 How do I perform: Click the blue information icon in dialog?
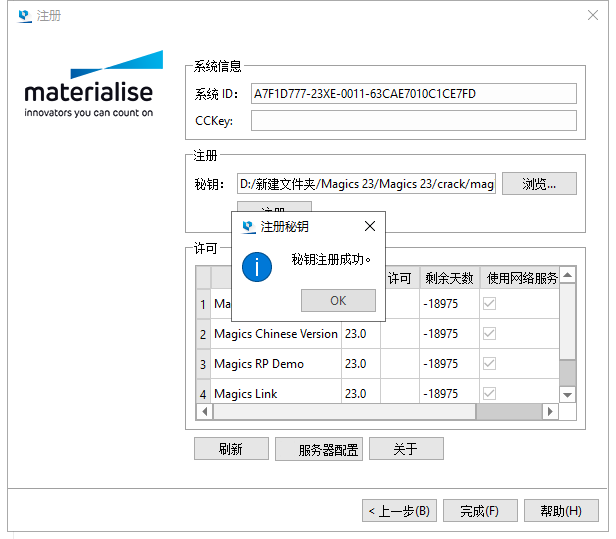tap(257, 267)
